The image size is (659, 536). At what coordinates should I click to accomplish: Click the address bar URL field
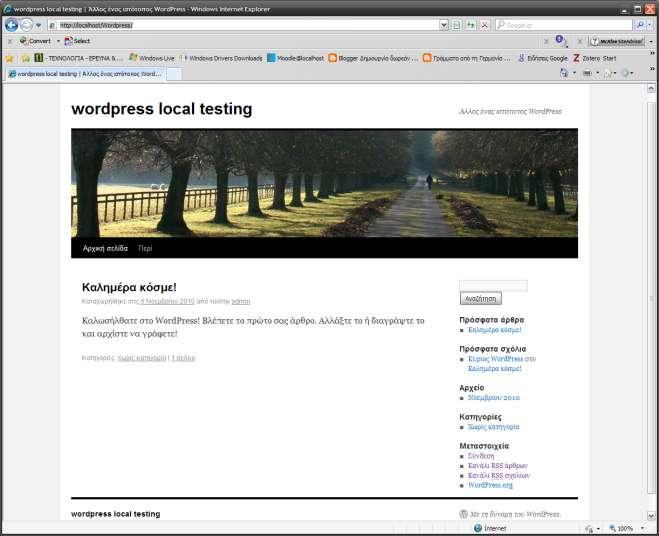click(244, 25)
